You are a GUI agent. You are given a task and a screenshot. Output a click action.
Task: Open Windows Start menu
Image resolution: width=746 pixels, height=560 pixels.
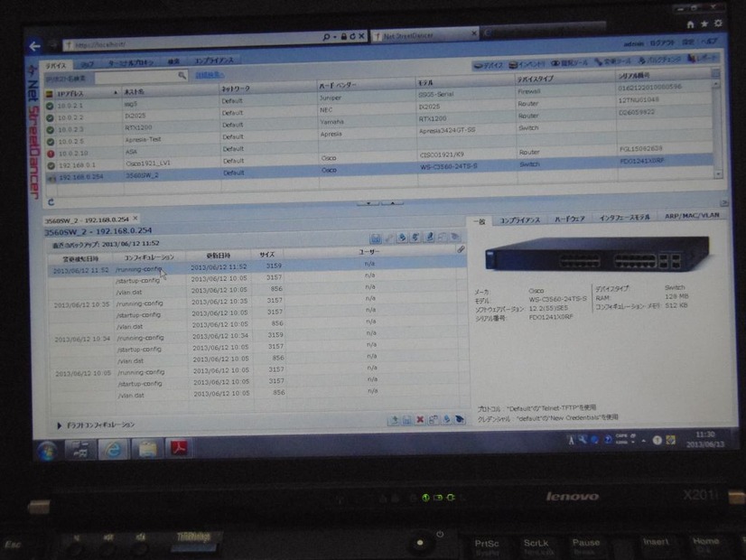[x=47, y=451]
